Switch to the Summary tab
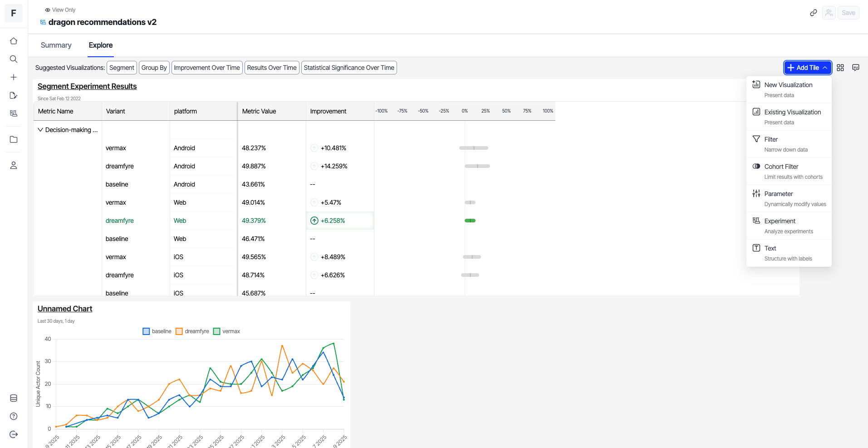Screen dimensions: 868x448 (56, 45)
